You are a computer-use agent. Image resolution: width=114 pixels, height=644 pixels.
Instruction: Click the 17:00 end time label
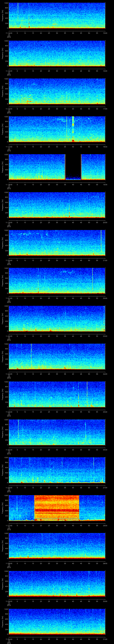tap(105, 109)
